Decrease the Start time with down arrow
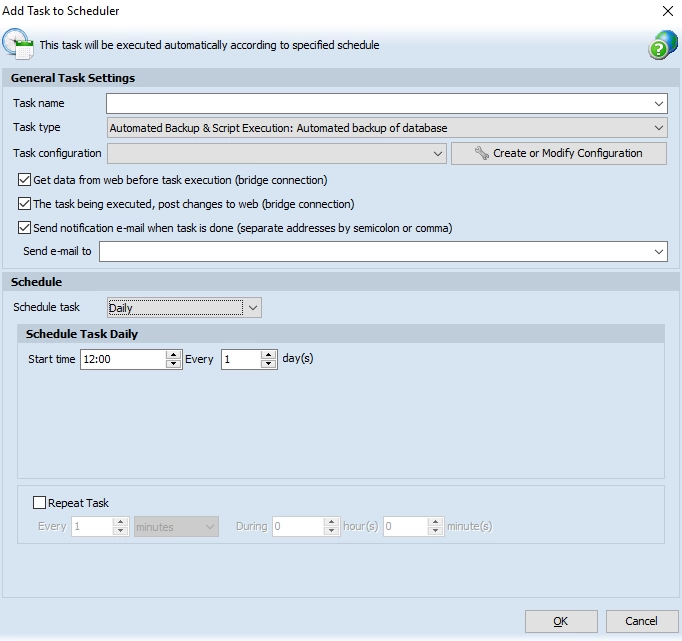Image resolution: width=682 pixels, height=641 pixels. tap(174, 364)
